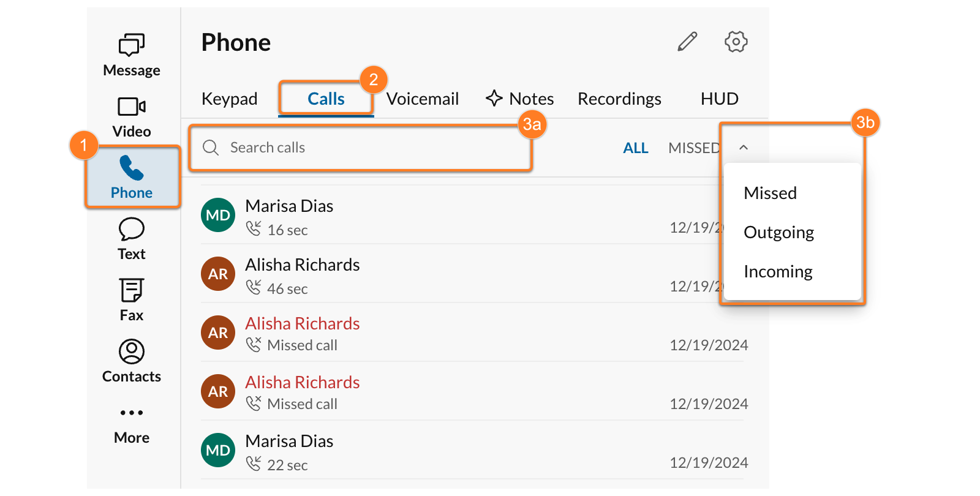
Task: Click Marisa Dias MD avatar, 22 sec call
Action: (218, 450)
